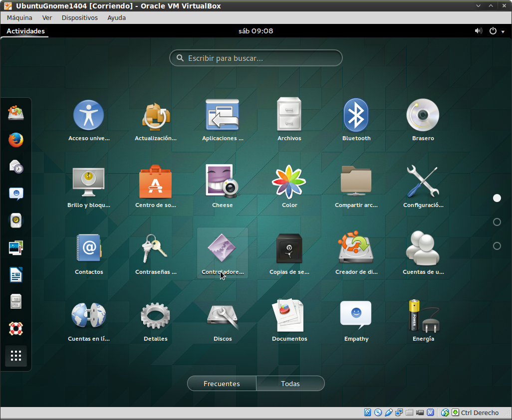Open the Máquina menu

[x=19, y=17]
